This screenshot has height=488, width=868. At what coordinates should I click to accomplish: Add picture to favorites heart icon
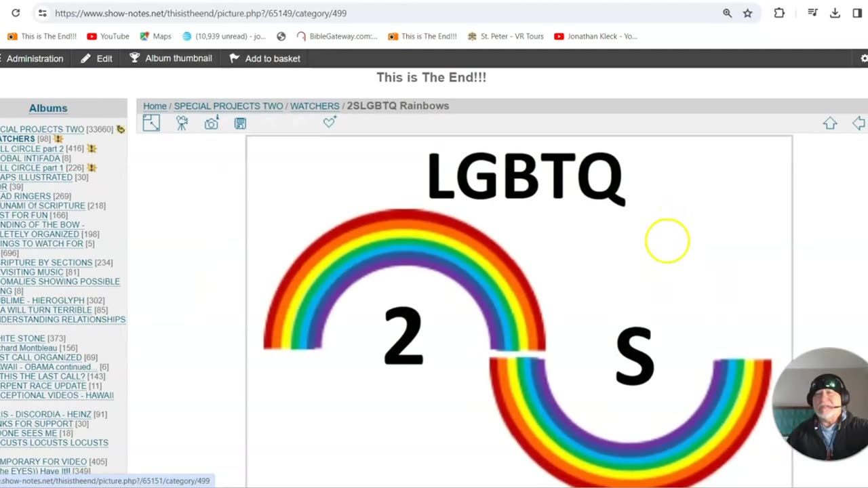tap(330, 122)
